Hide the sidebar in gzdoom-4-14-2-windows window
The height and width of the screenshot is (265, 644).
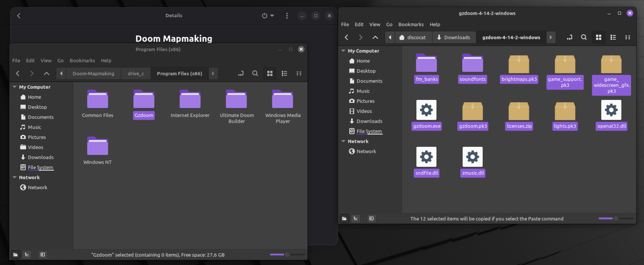tap(371, 219)
